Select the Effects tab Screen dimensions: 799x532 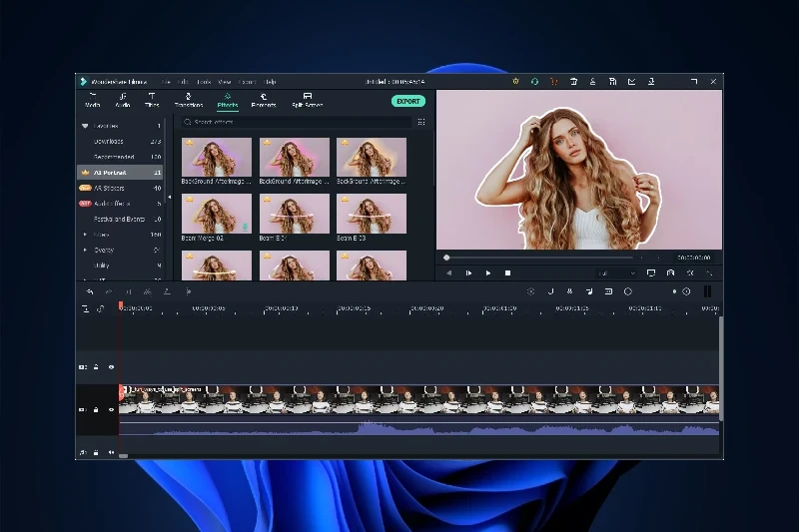228,100
